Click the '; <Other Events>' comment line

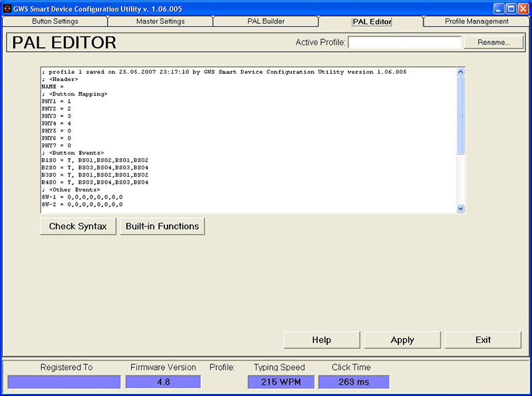coord(71,190)
